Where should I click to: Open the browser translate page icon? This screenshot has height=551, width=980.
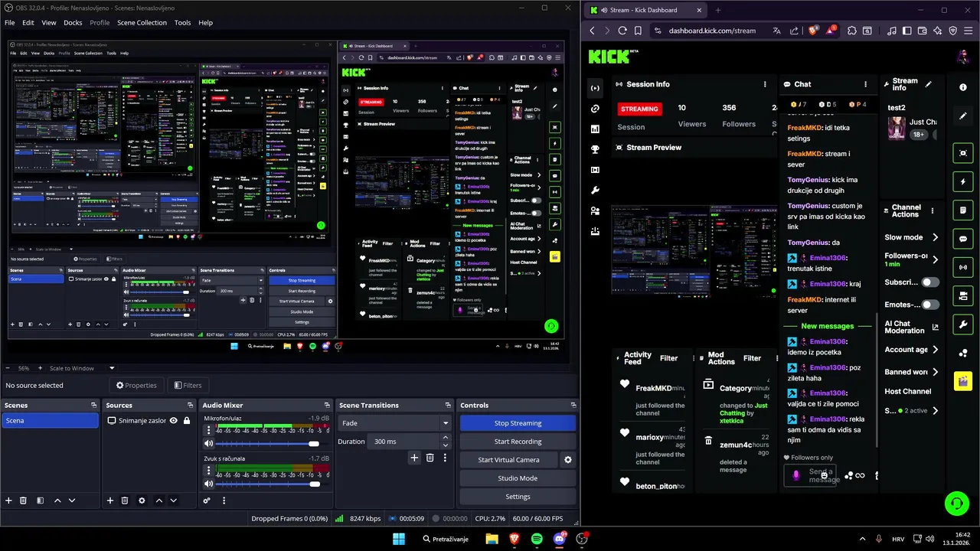click(776, 31)
